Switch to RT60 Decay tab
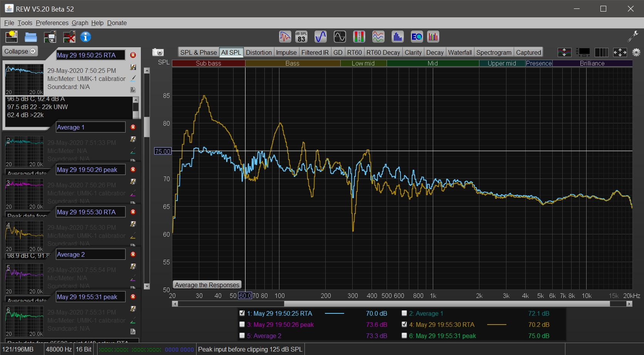Viewport: 644px width, 355px height. click(x=383, y=52)
